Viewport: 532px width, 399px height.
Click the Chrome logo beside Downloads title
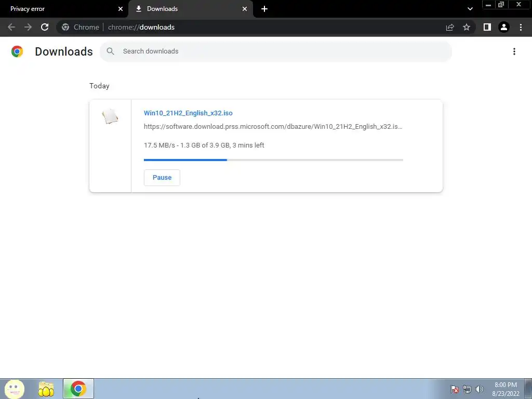click(17, 51)
